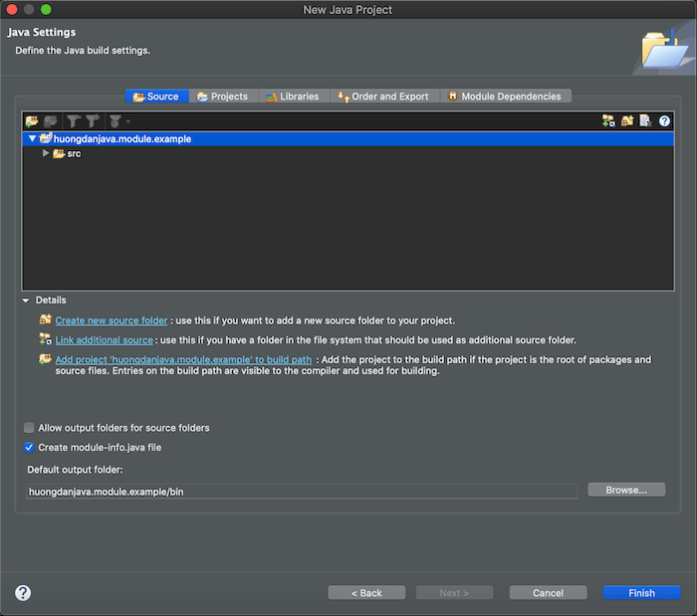Click the icon beside Link additional source

coord(46,339)
